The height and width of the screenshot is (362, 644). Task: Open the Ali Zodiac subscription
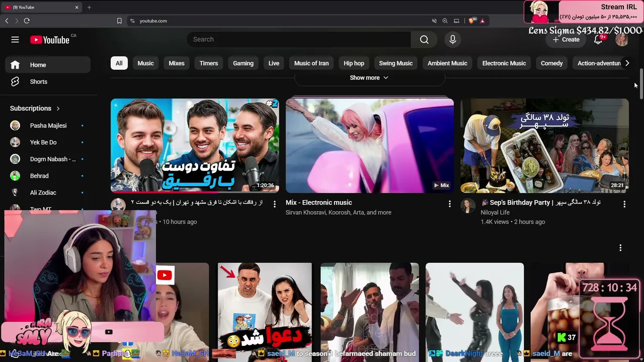pos(48,193)
